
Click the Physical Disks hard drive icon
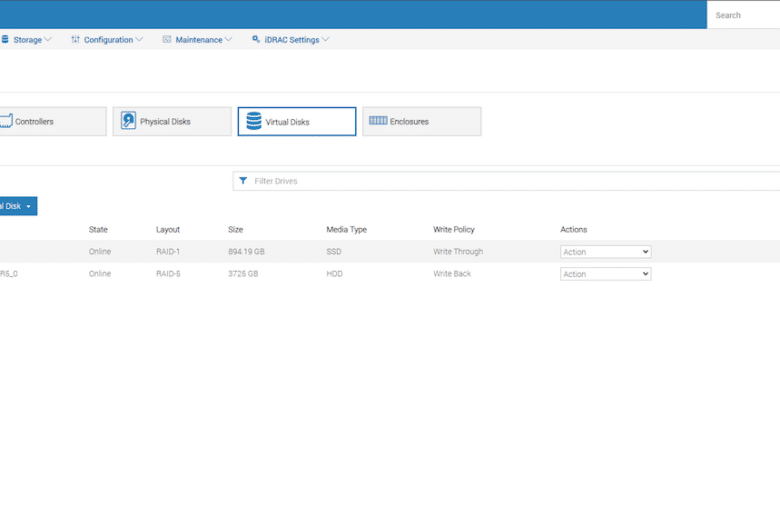[128, 120]
